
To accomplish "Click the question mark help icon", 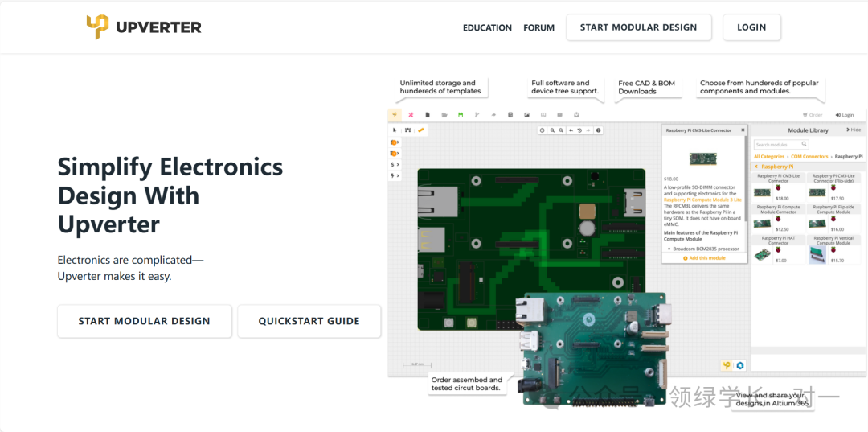I will tap(598, 130).
